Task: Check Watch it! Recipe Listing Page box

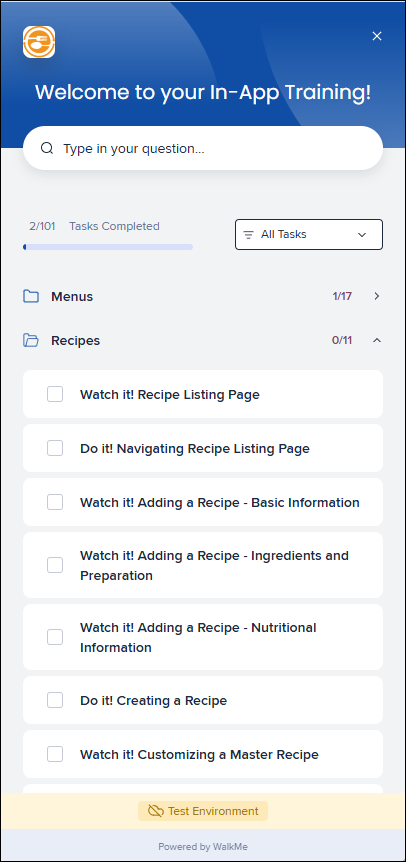Action: (x=55, y=394)
